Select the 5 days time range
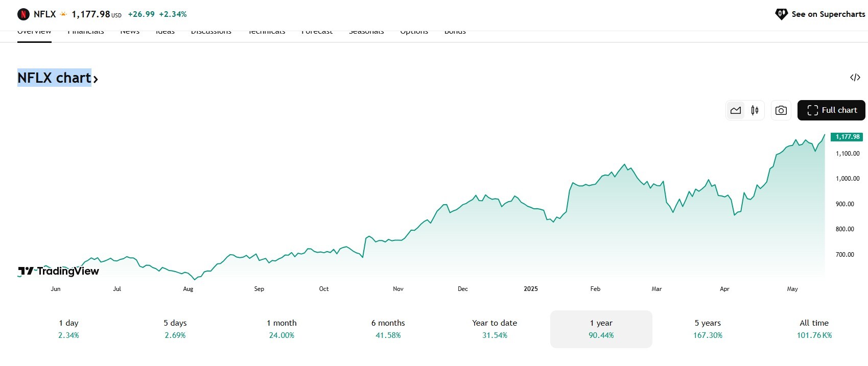Screen dimensions: 868x366 [175, 329]
